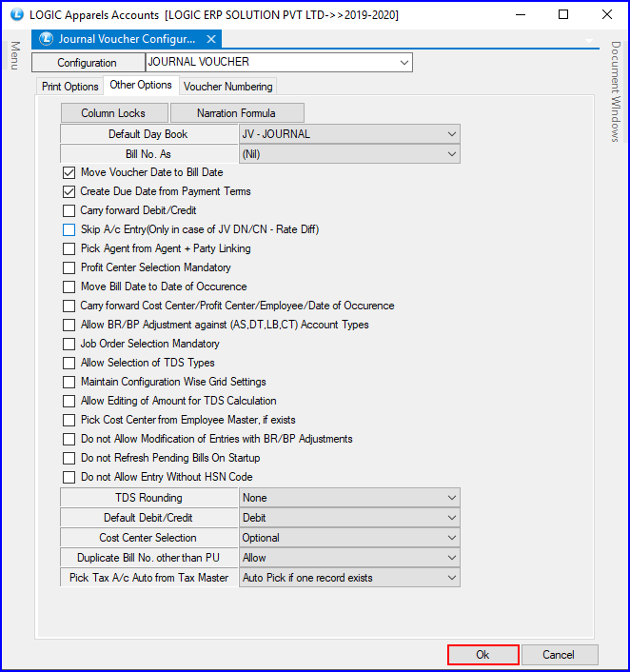Click the Bill No. As label button
The height and width of the screenshot is (672, 630).
click(x=148, y=154)
